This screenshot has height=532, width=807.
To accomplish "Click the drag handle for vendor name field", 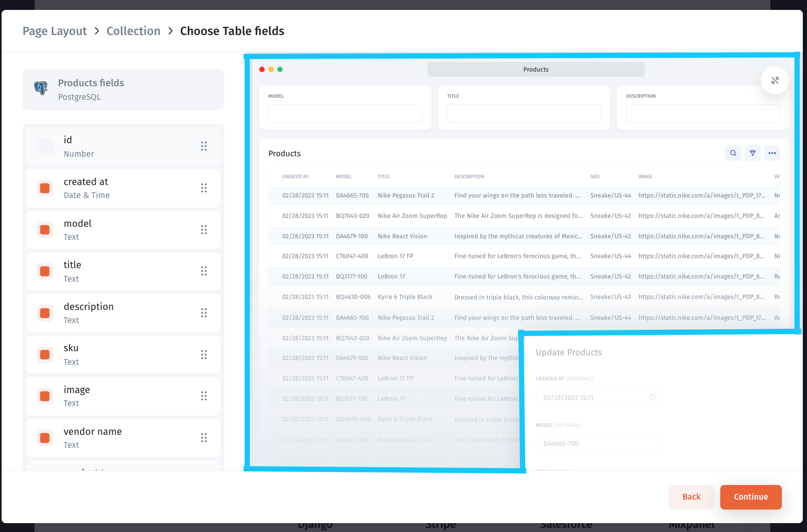I will (x=204, y=438).
